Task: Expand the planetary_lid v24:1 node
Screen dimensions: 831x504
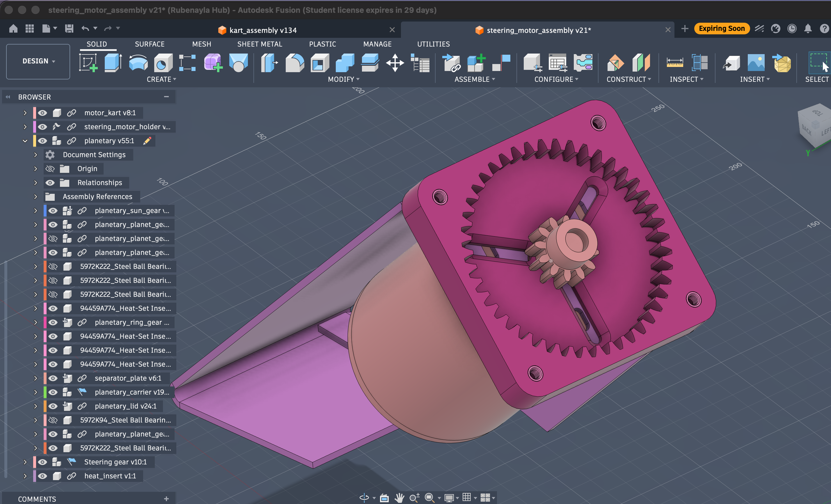Action: point(35,406)
